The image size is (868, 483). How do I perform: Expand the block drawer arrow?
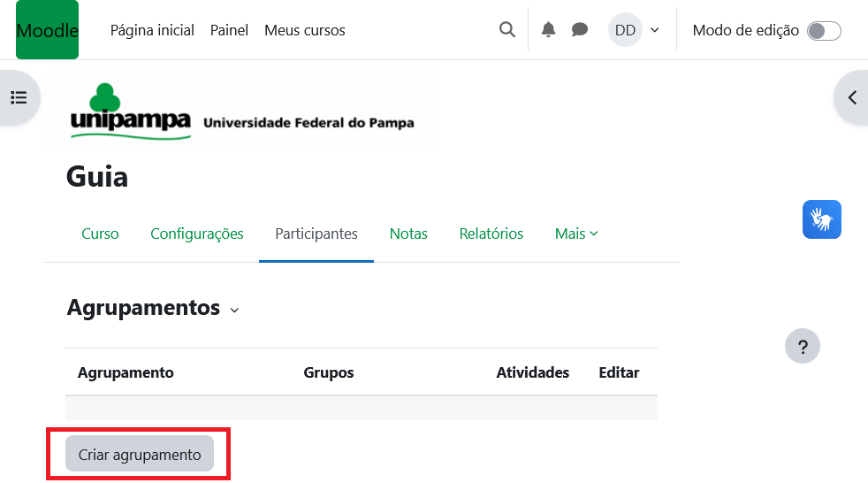(852, 97)
